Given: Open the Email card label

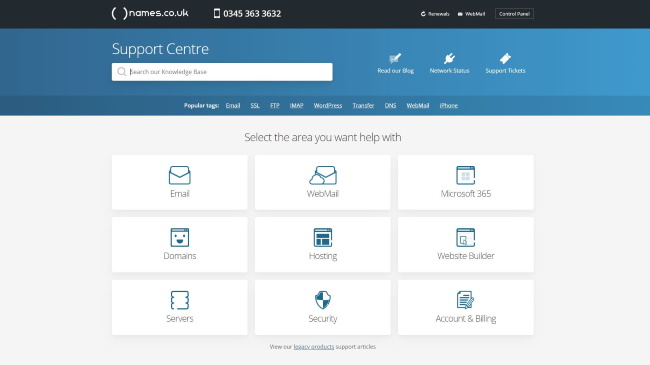Looking at the screenshot, I should tap(179, 194).
